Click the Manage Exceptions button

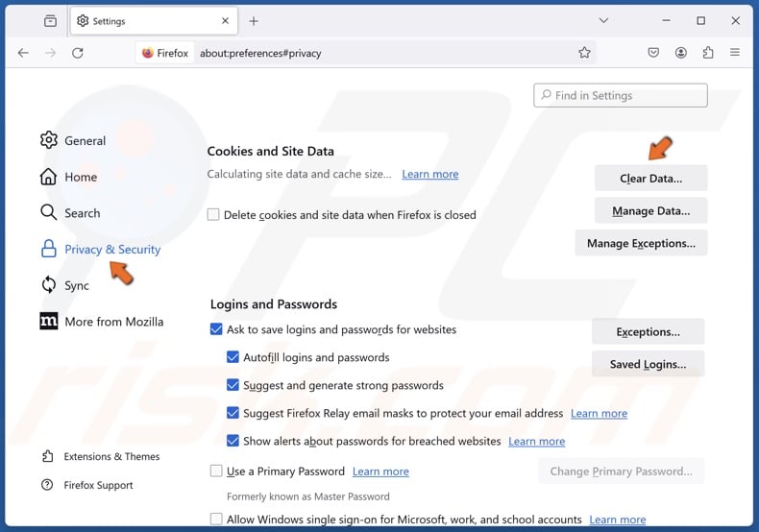coord(641,243)
